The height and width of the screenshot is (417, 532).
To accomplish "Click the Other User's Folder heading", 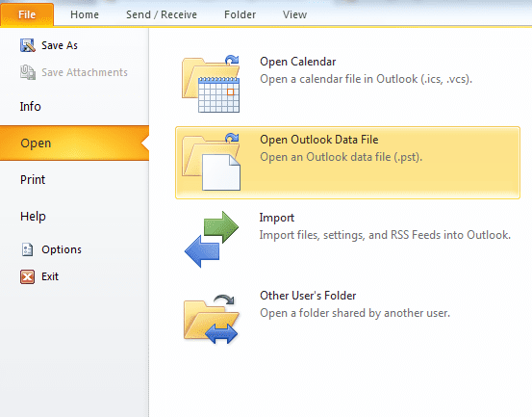I will click(308, 296).
